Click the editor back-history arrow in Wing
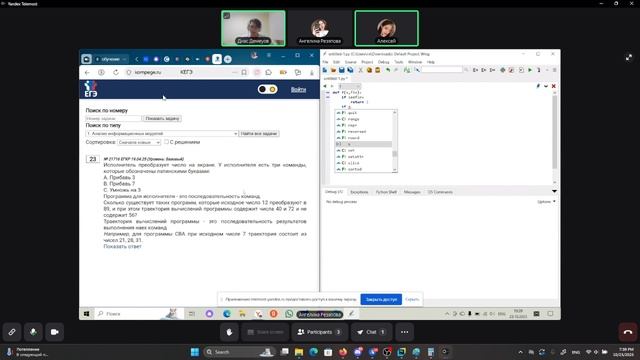 pos(325,86)
